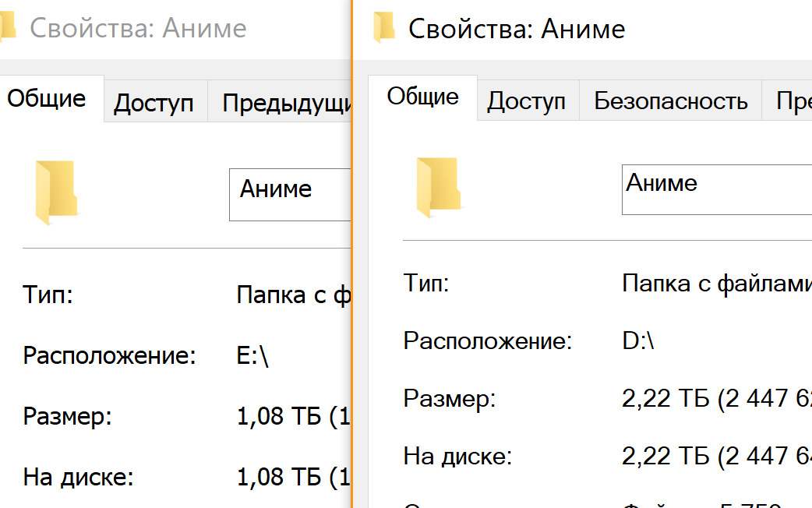Click the title bar text of the E:\ Аниме window
The width and height of the screenshot is (812, 508).
[x=138, y=28]
